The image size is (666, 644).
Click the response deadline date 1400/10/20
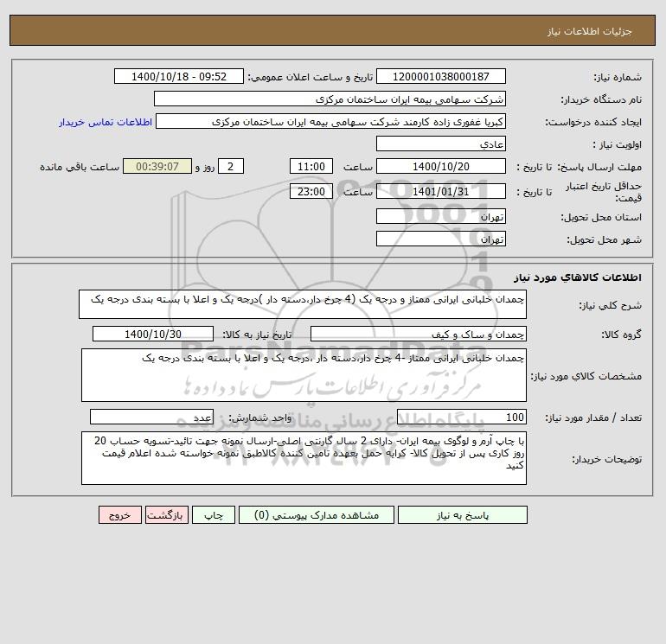pos(441,167)
